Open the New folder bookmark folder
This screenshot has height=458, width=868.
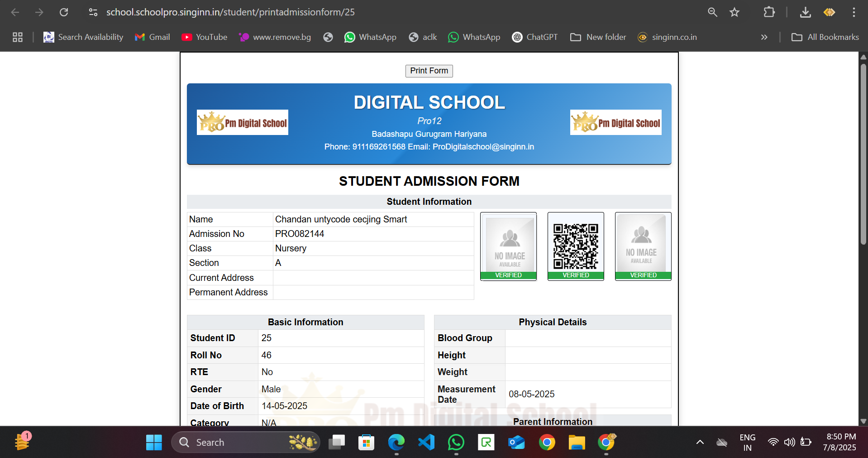[x=598, y=37]
